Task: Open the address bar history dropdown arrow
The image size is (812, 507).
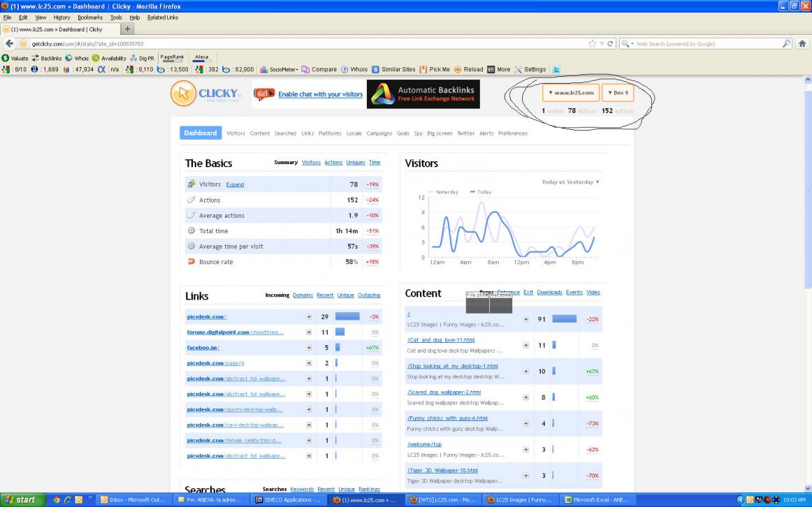Action: (602, 43)
